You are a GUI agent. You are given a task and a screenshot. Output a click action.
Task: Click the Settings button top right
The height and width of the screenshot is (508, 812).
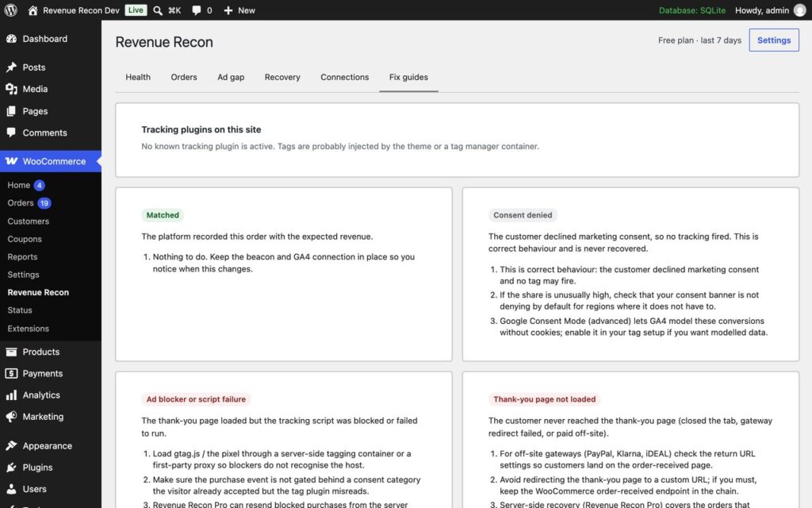pos(774,40)
